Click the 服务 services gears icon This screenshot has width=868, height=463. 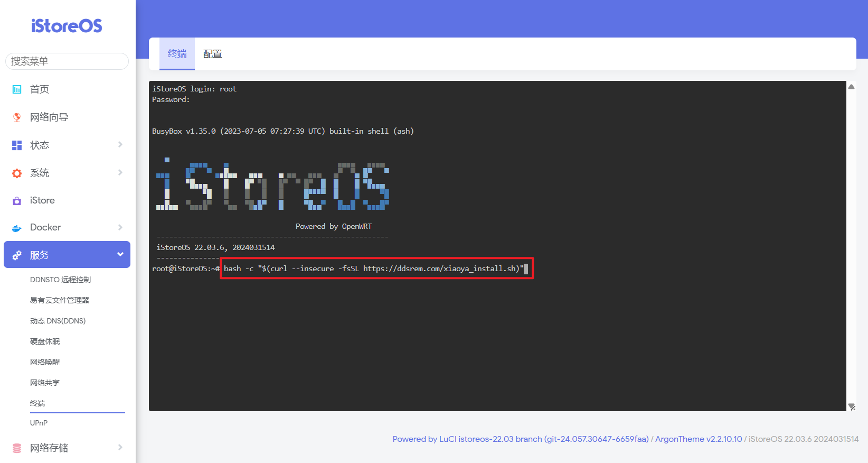click(x=17, y=255)
